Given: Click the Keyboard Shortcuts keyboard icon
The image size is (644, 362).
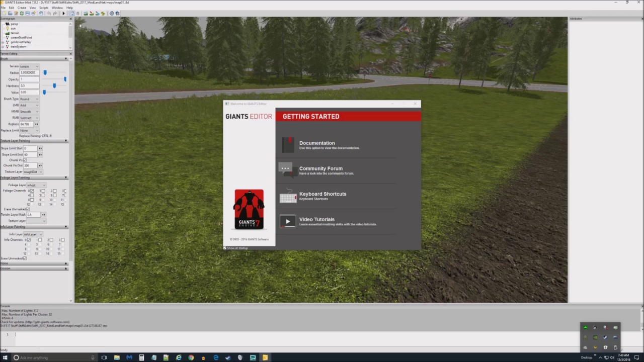Looking at the screenshot, I should (288, 197).
